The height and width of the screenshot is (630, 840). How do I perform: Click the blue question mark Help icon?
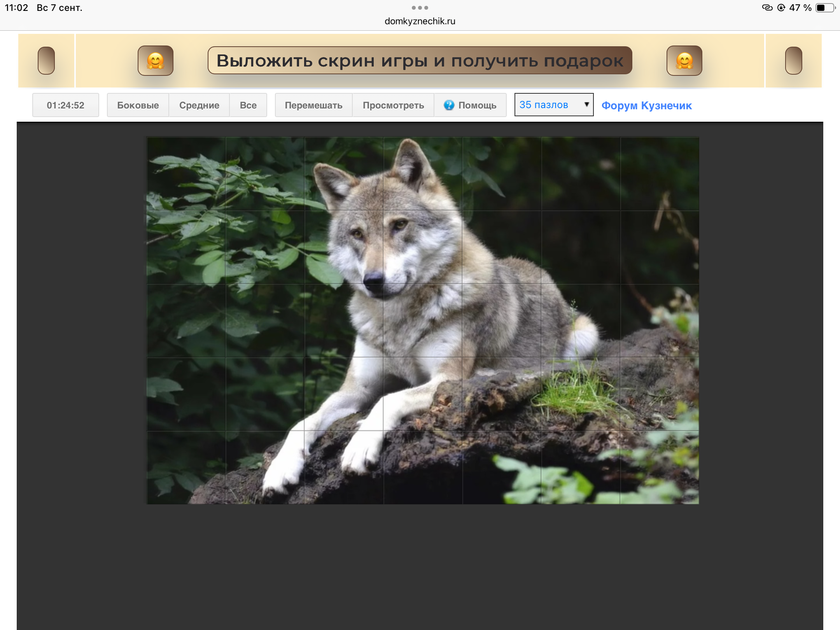449,105
